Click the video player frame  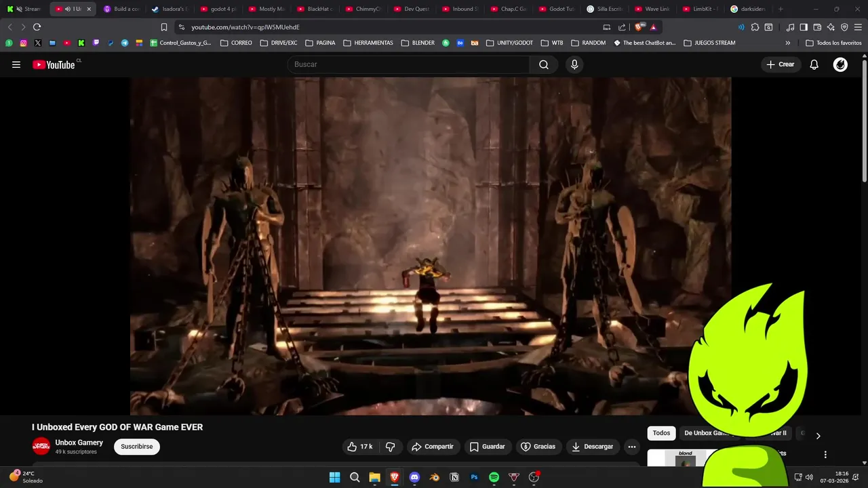[x=431, y=246]
